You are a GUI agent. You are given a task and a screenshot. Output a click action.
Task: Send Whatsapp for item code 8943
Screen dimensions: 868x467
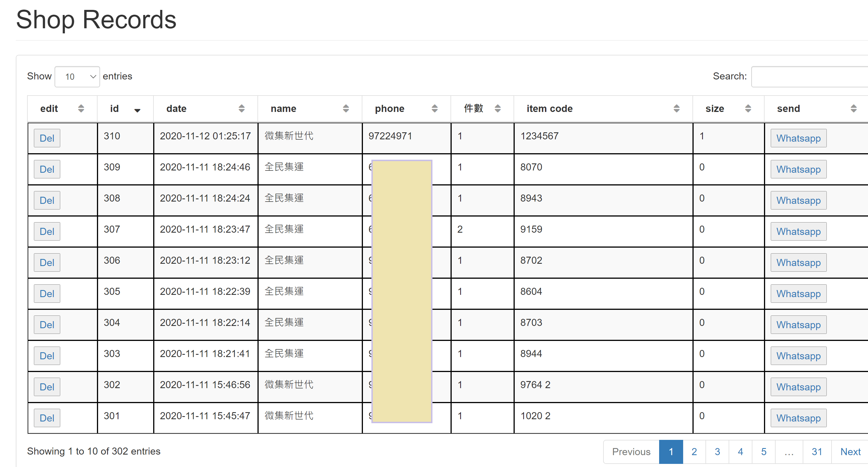tap(798, 200)
